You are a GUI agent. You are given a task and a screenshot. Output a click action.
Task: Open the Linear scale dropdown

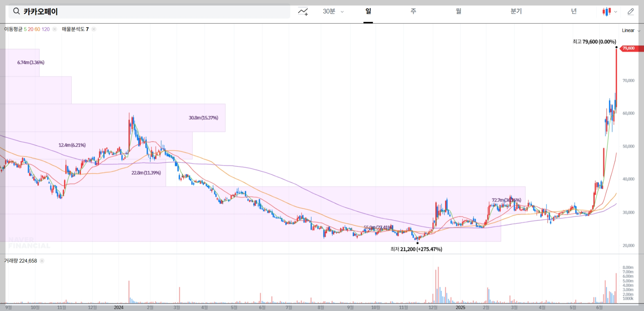tap(631, 30)
